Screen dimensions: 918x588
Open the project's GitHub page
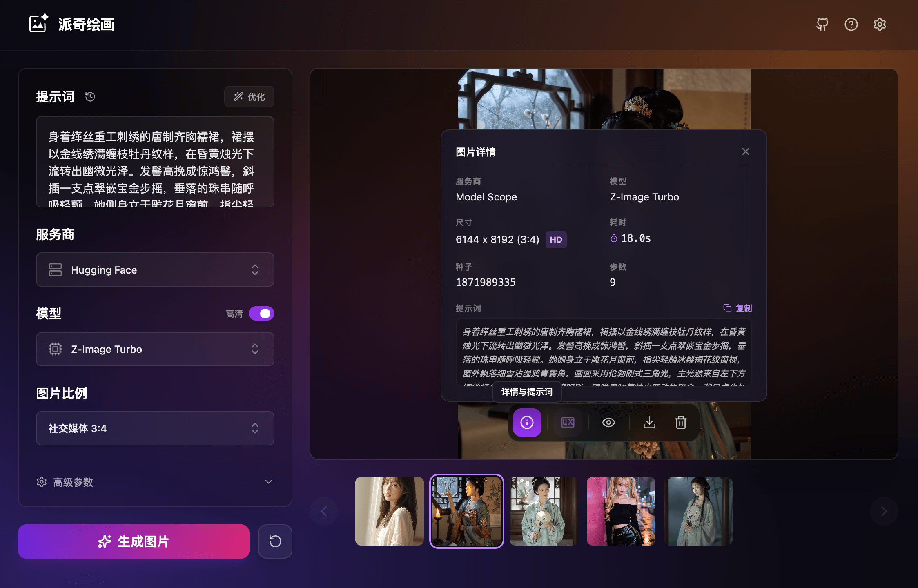[822, 24]
